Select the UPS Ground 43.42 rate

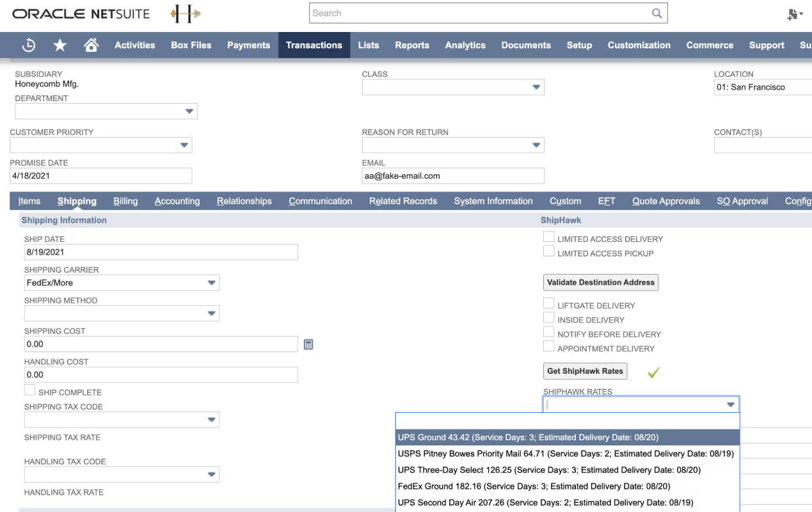pyautogui.click(x=568, y=437)
